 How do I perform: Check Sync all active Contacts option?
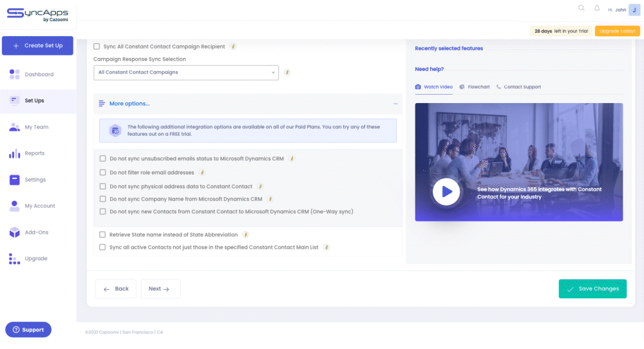(x=102, y=247)
